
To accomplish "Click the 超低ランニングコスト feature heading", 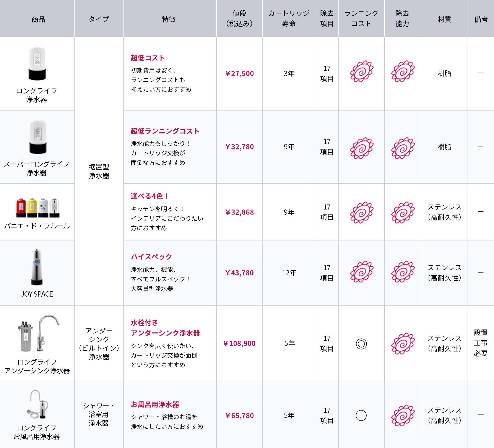I will pos(165,131).
